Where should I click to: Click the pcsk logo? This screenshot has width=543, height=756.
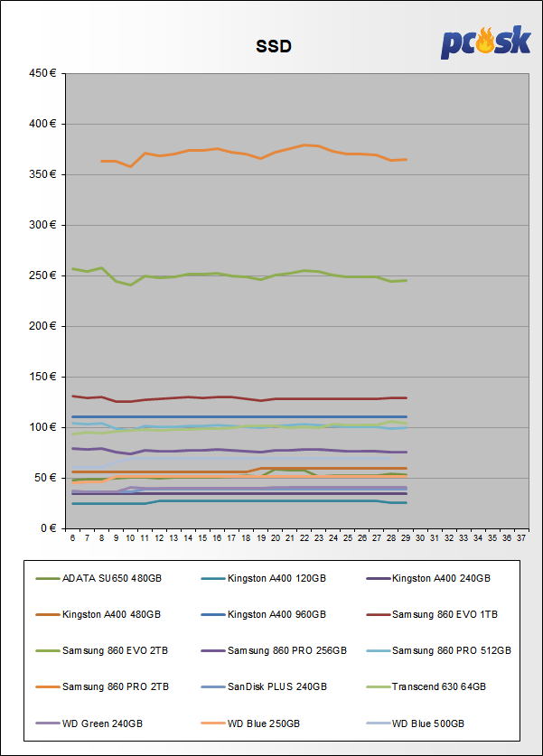click(x=485, y=42)
